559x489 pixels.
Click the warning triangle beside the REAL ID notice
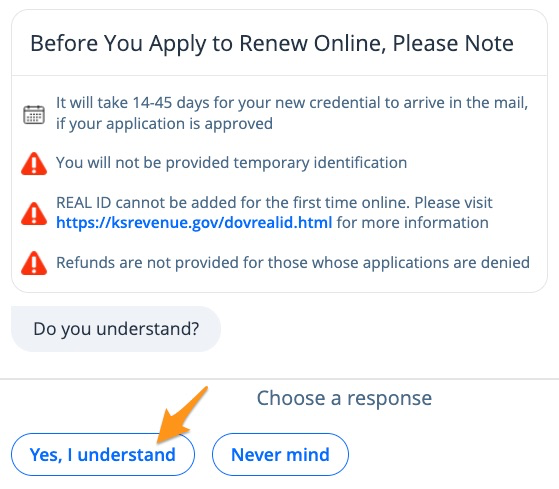point(34,213)
